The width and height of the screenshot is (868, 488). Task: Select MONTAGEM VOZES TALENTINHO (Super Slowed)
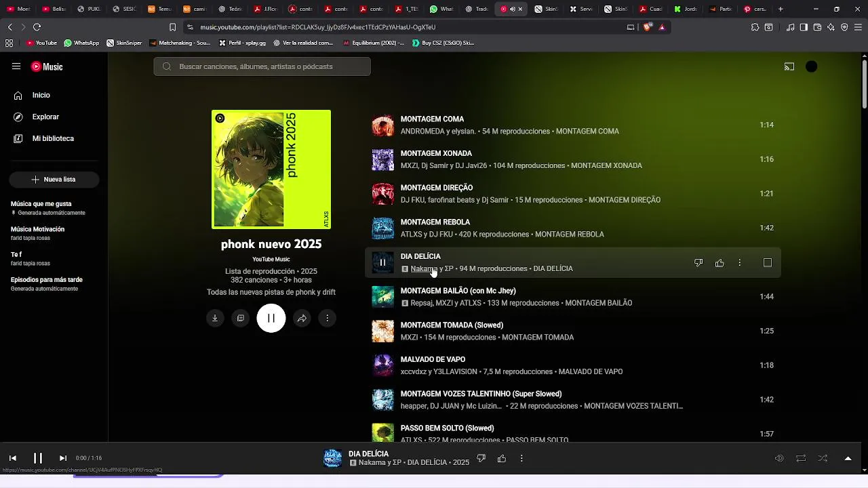tap(481, 394)
